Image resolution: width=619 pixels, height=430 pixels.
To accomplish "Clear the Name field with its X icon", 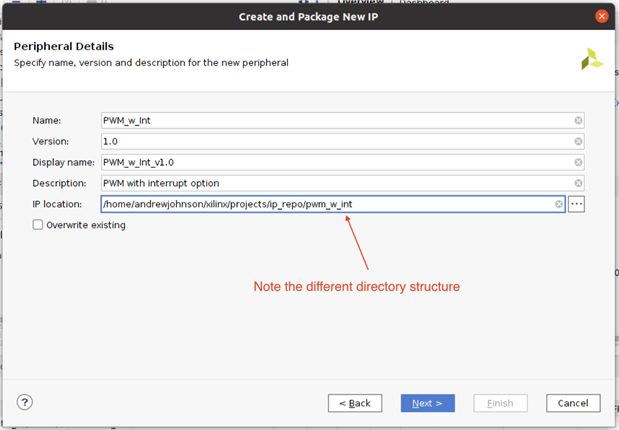I will click(578, 120).
